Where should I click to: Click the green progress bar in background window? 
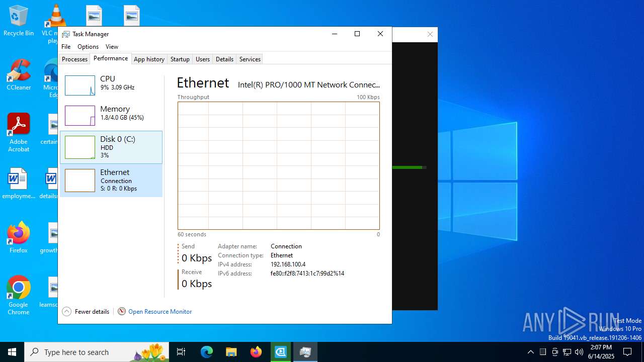[x=409, y=167]
